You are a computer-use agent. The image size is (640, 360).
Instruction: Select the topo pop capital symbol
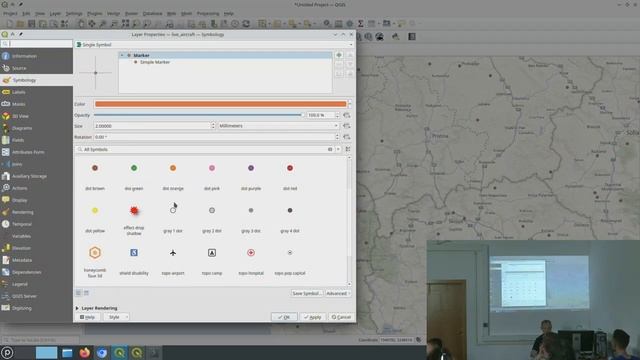point(290,253)
